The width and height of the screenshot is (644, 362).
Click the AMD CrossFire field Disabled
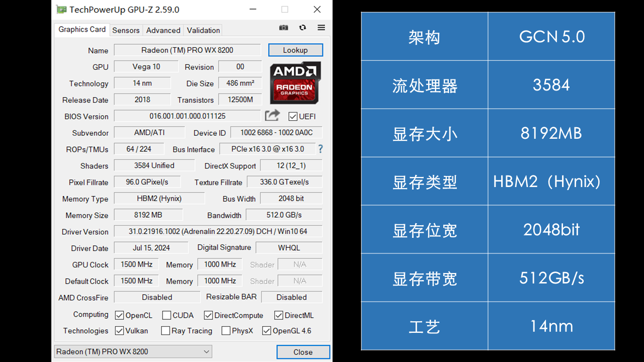point(157,297)
